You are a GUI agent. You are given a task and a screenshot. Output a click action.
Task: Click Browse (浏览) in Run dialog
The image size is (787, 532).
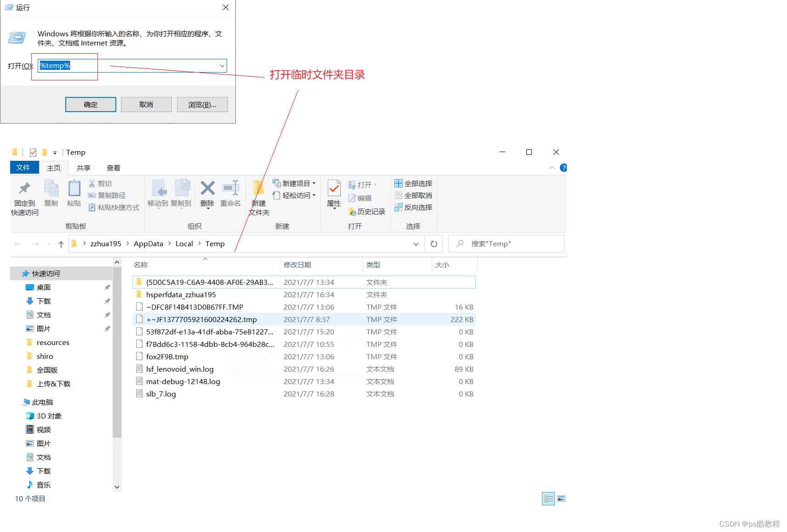[202, 105]
